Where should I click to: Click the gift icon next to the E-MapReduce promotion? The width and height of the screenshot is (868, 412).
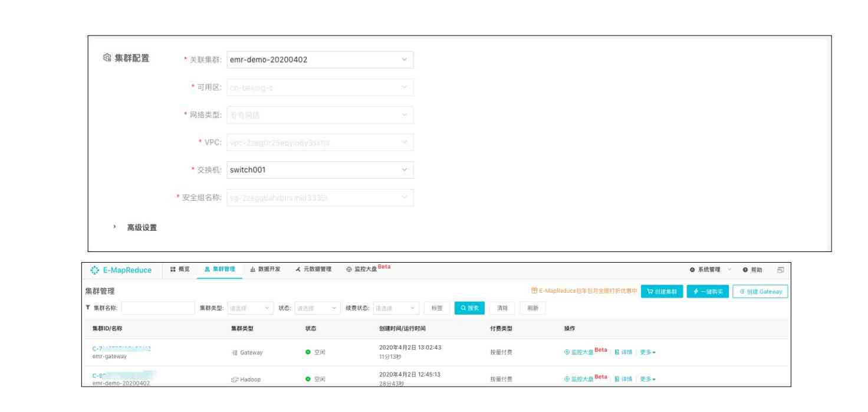(x=534, y=291)
